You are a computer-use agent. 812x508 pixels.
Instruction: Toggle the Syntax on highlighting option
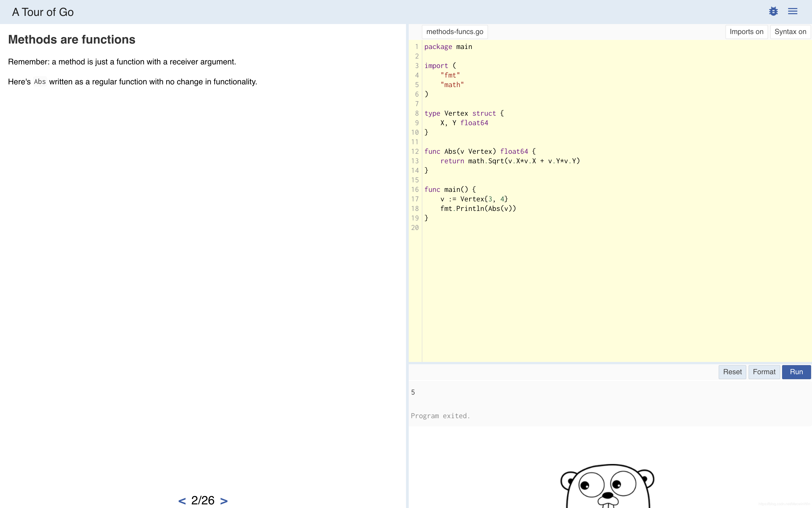[790, 32]
